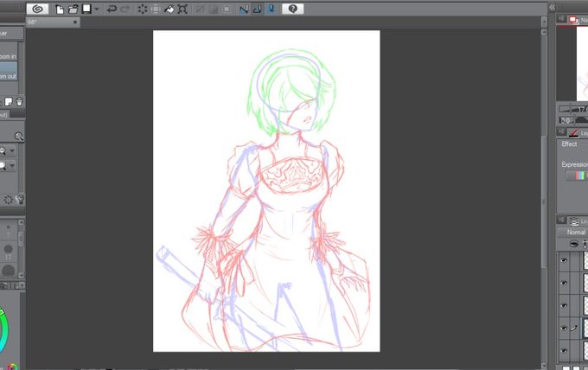Undo the last stroke
588x370 pixels.
coord(112,9)
